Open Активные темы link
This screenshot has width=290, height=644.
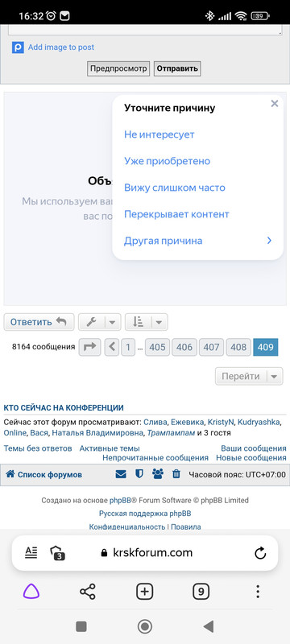[x=110, y=448]
